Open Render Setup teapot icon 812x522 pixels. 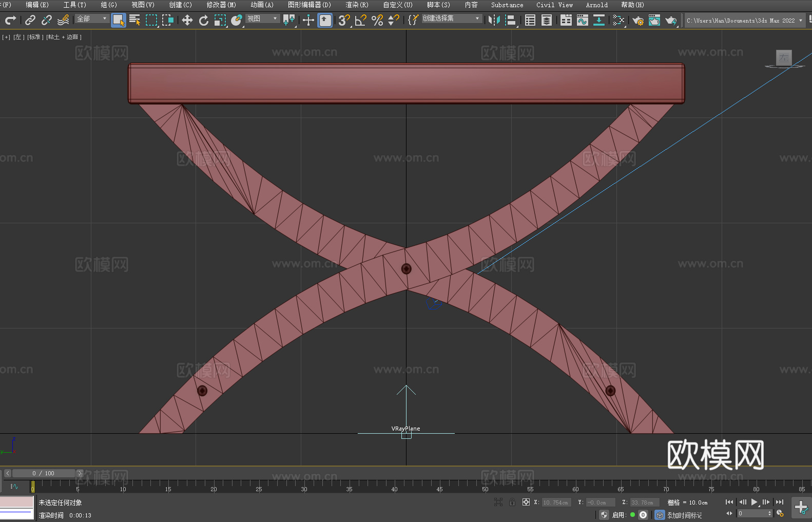(x=638, y=20)
